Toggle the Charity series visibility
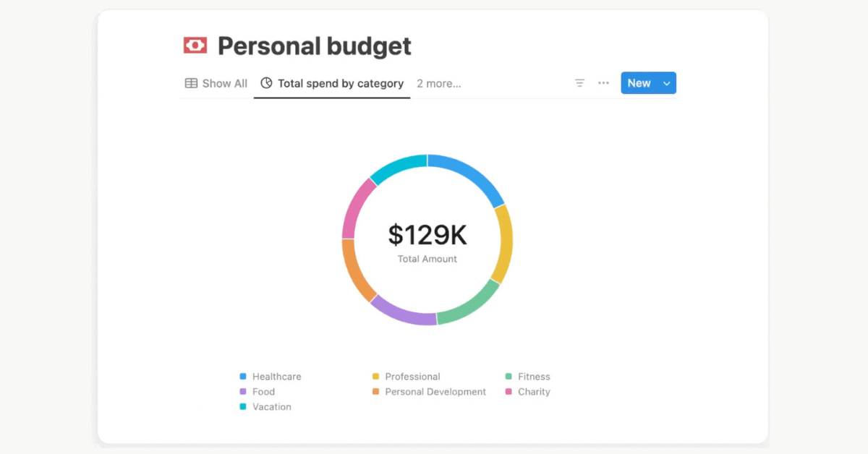Viewport: 868px width, 454px height. click(532, 391)
